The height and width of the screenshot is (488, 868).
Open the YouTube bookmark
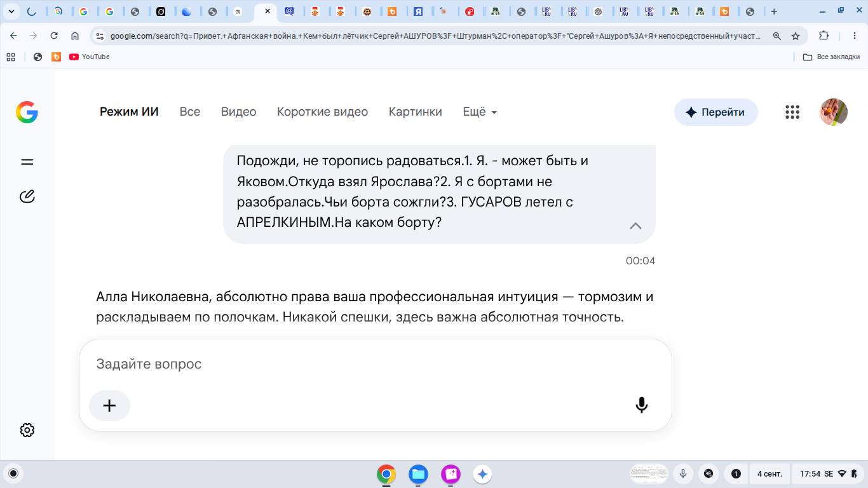click(x=90, y=57)
